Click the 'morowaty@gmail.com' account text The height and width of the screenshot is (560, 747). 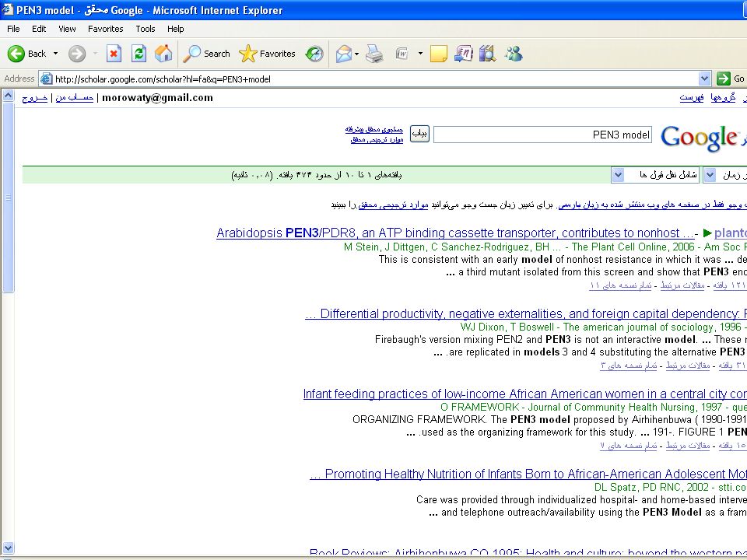pos(158,98)
